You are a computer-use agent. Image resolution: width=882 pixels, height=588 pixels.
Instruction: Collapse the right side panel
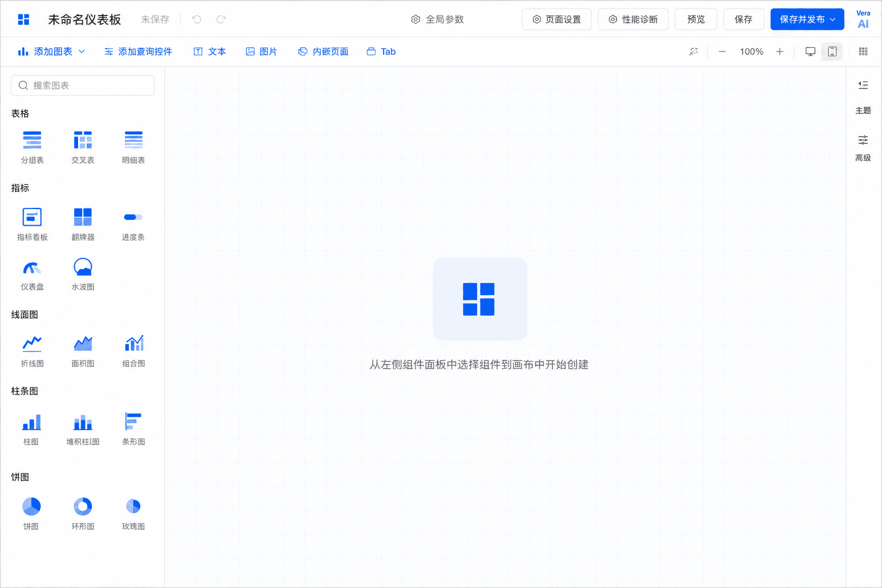[863, 85]
